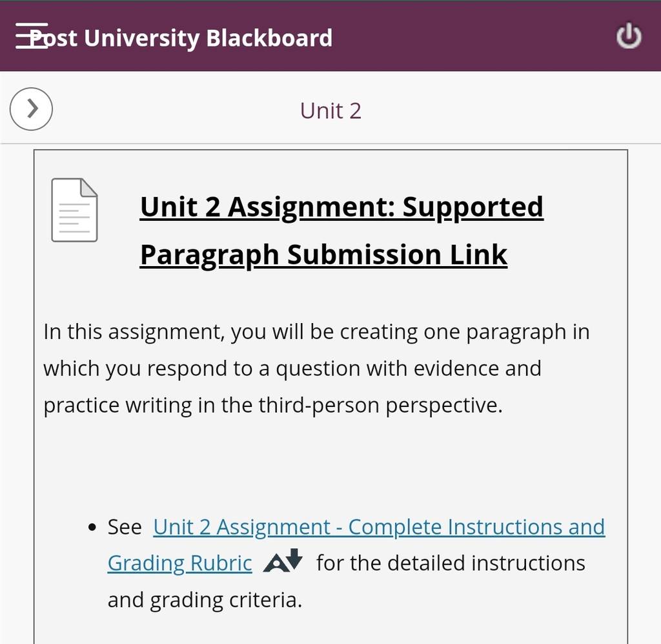The width and height of the screenshot is (661, 644).
Task: Click the 'question with evidence' text line
Action: coord(292,368)
